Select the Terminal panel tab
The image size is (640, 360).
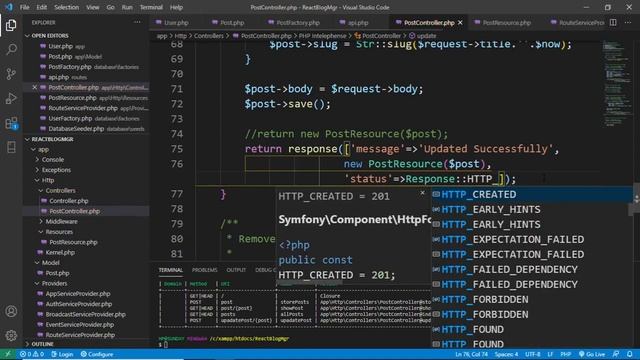171,270
